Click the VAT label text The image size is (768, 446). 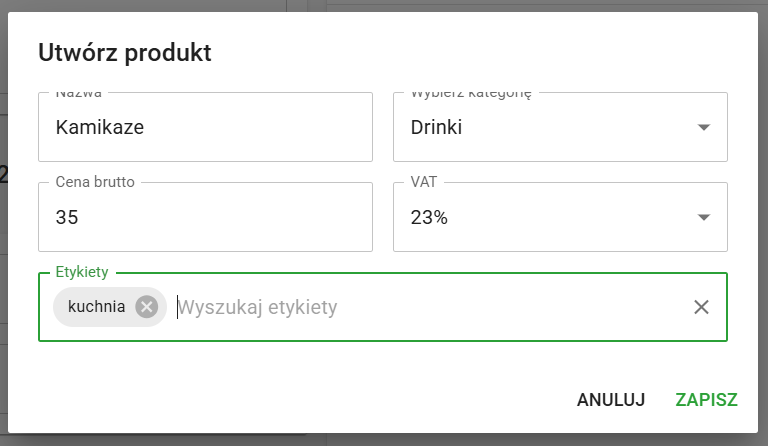click(x=424, y=182)
